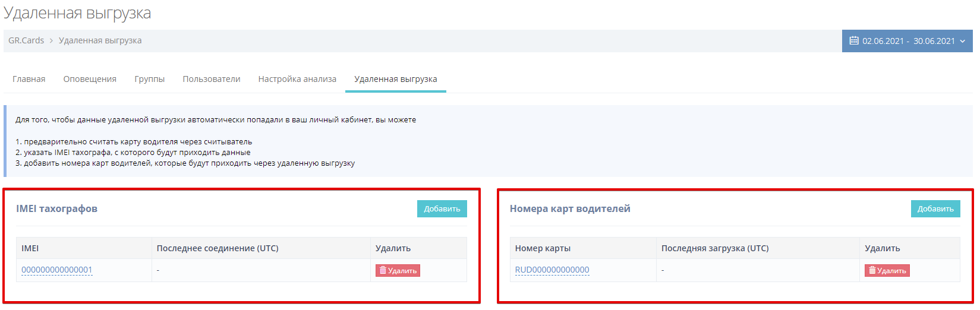
Task: Go to the Группы tab
Action: tap(149, 79)
